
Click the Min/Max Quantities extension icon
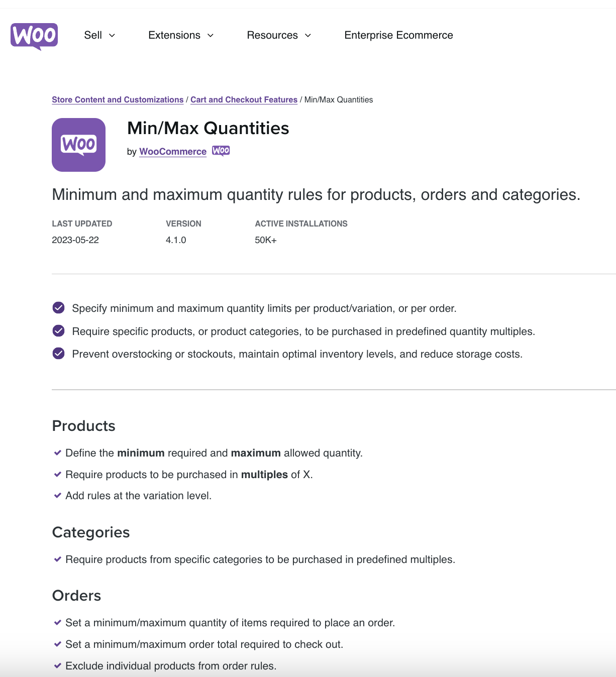78,145
